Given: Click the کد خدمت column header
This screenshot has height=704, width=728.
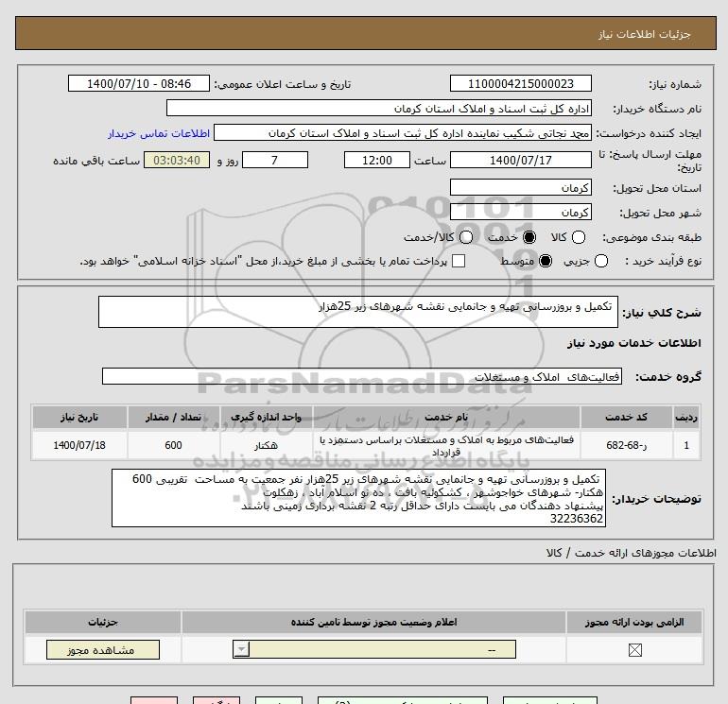Looking at the screenshot, I should [626, 417].
